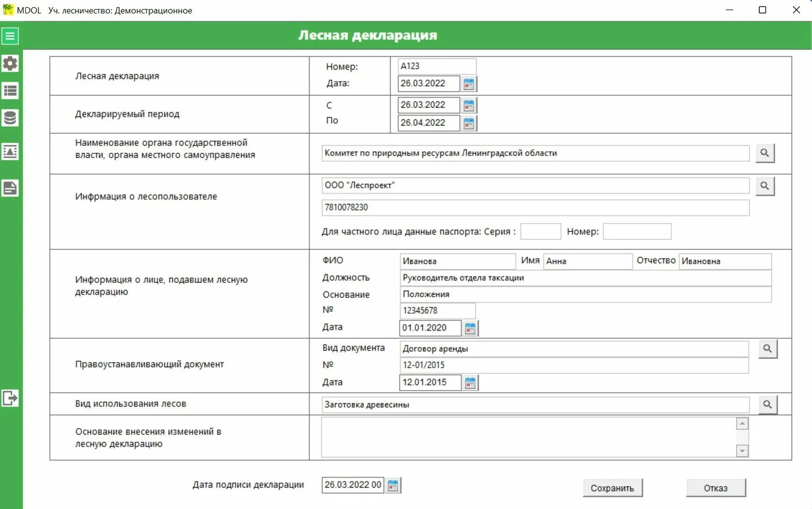Image resolution: width=812 pixels, height=509 pixels.
Task: Click the basis number field 12345678
Action: (x=438, y=311)
